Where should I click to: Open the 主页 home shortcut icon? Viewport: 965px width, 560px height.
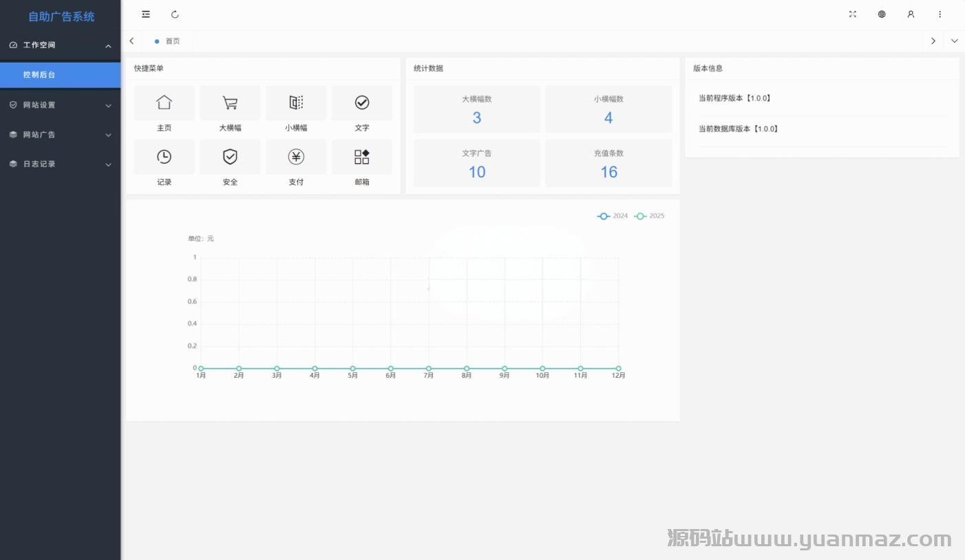coord(164,103)
